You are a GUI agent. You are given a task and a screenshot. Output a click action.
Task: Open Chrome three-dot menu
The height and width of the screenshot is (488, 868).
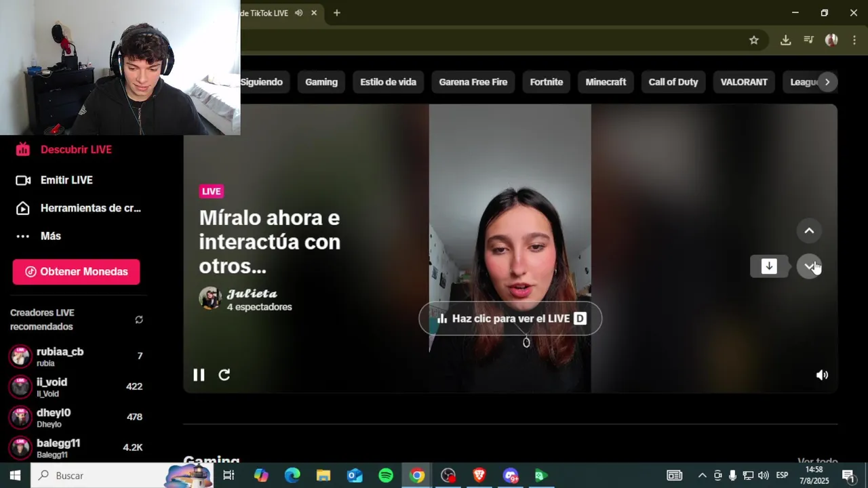click(x=854, y=40)
